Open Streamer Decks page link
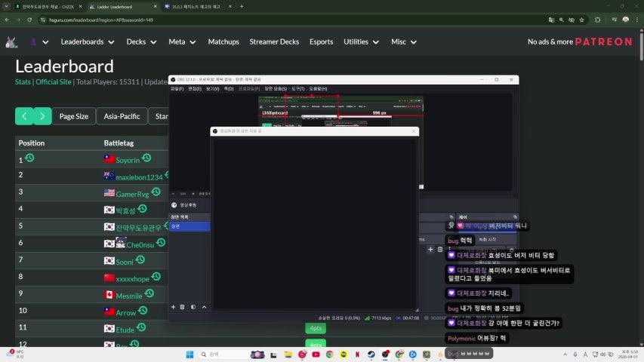This screenshot has width=644, height=362. [274, 42]
